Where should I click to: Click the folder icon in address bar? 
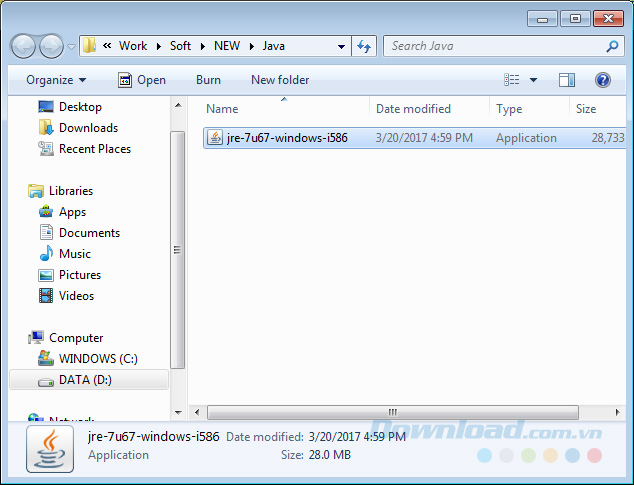pos(89,46)
